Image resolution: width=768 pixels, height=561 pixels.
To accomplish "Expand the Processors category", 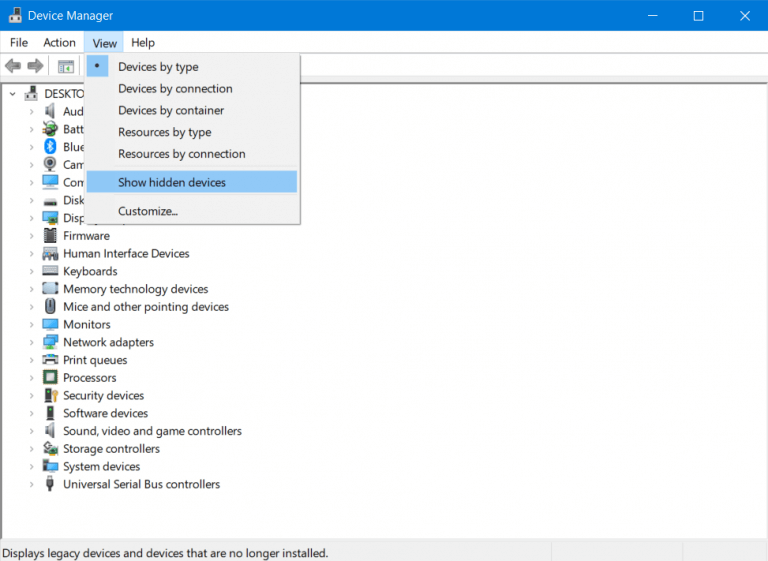I will click(x=31, y=378).
